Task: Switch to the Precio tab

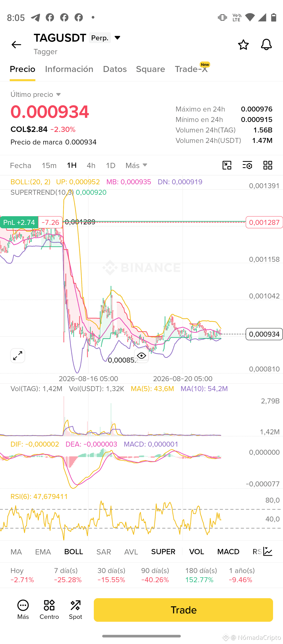Action: coord(23,69)
